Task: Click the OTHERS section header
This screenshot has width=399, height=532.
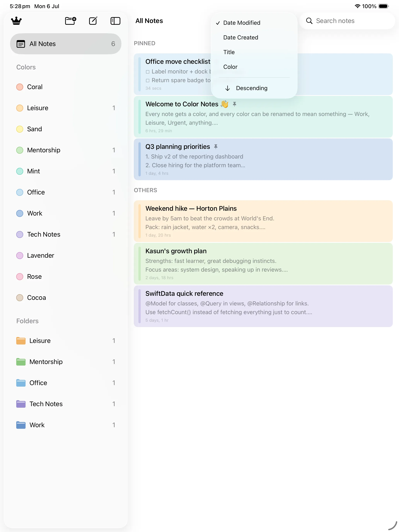Action: (146, 190)
